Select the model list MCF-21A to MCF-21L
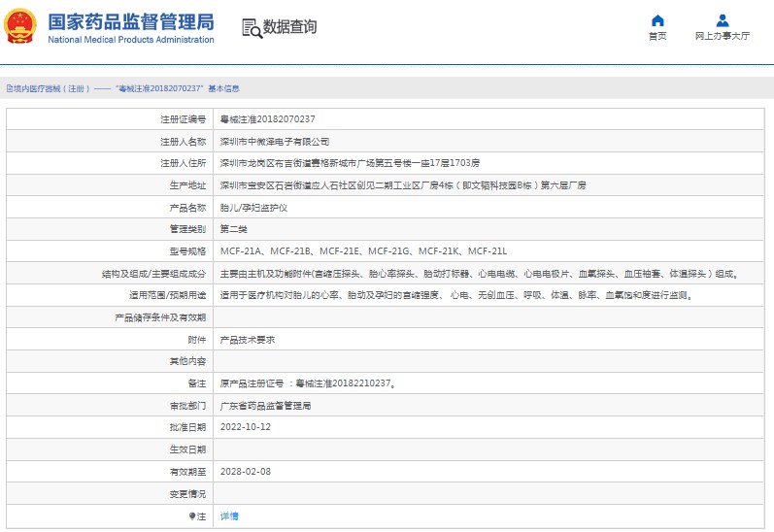This screenshot has width=774, height=532. (363, 251)
